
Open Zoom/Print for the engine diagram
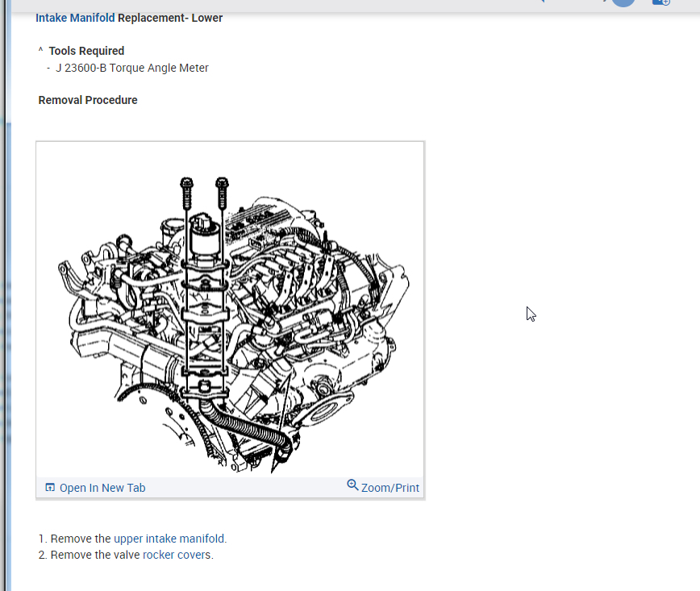point(390,488)
